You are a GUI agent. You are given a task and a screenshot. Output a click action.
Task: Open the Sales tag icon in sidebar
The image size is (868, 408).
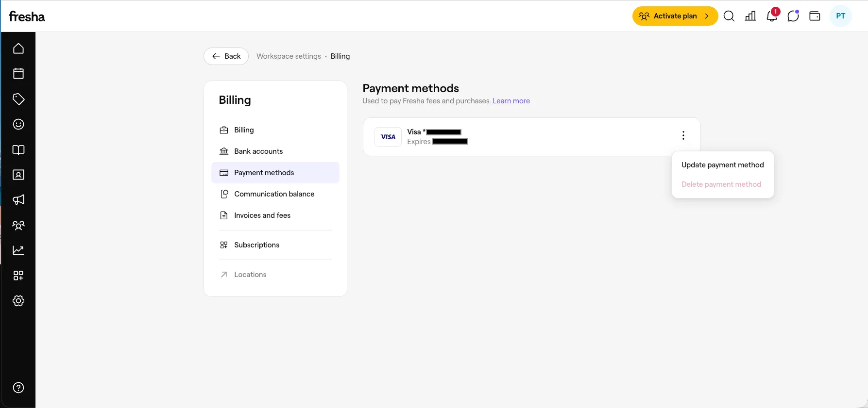pyautogui.click(x=18, y=99)
